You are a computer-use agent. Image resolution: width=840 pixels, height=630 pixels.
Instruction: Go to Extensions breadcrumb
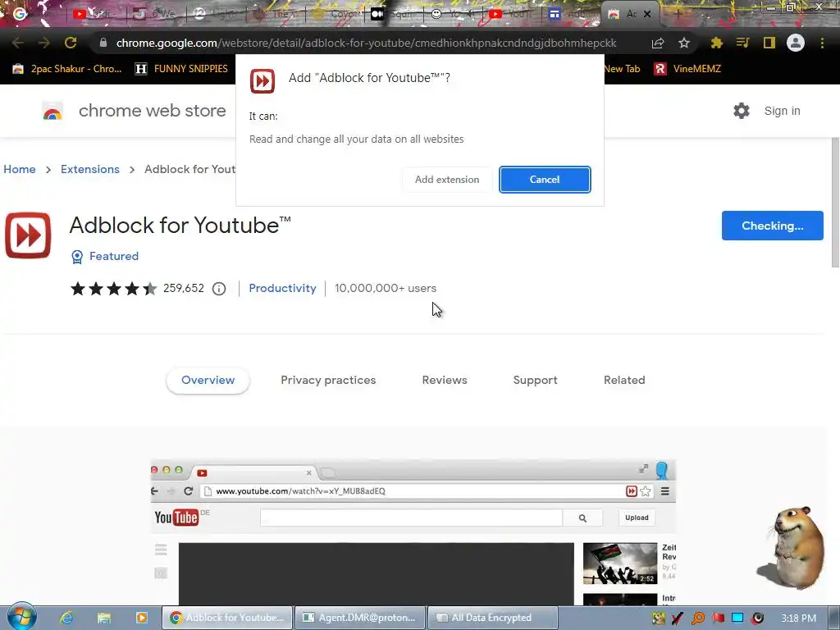(90, 169)
